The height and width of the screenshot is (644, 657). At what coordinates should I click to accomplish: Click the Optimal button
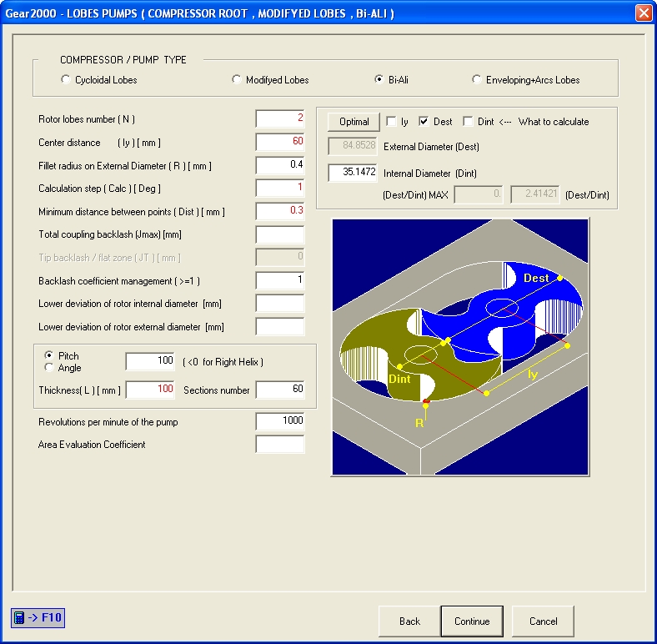354,122
